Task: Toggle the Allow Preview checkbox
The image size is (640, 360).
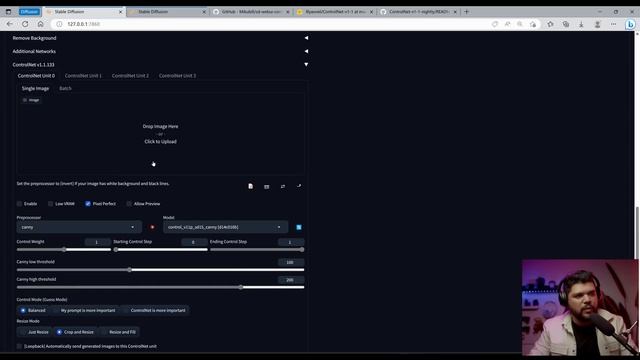Action: [129, 204]
